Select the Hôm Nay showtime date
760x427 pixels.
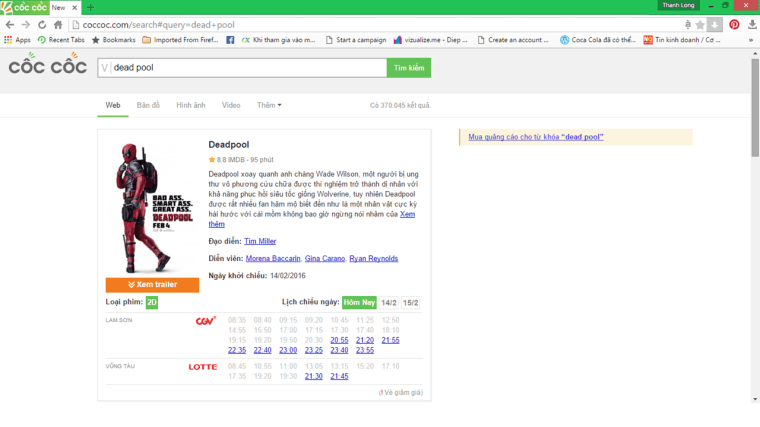[x=359, y=302]
